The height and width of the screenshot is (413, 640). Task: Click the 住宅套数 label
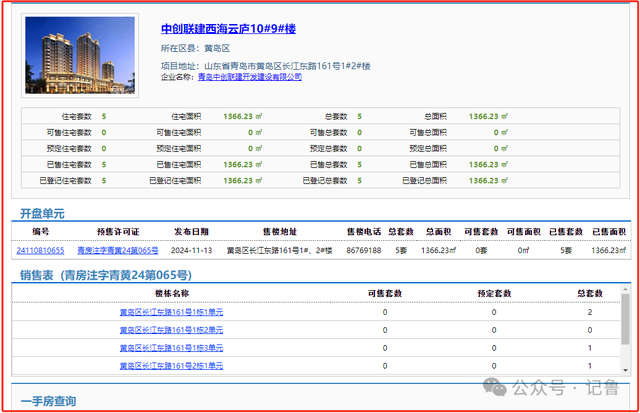[77, 117]
